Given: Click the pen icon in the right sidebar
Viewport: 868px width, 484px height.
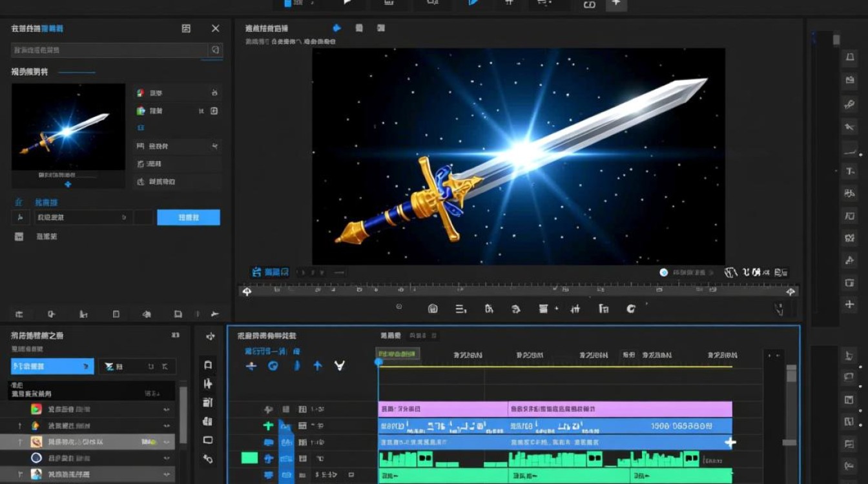Looking at the screenshot, I should pyautogui.click(x=850, y=105).
